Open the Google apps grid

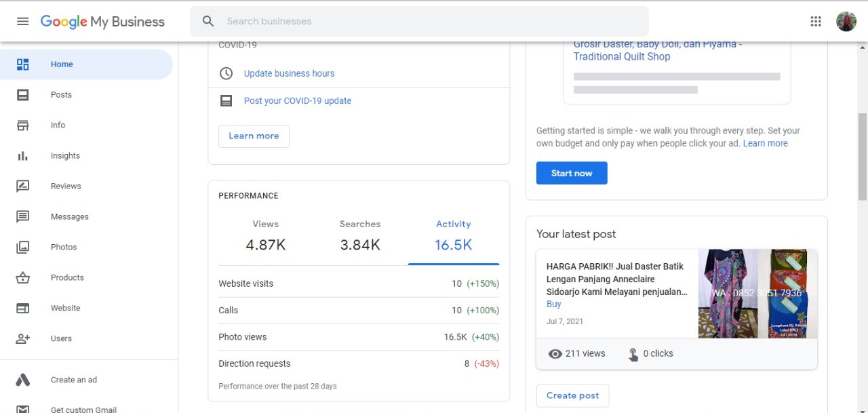tap(816, 21)
